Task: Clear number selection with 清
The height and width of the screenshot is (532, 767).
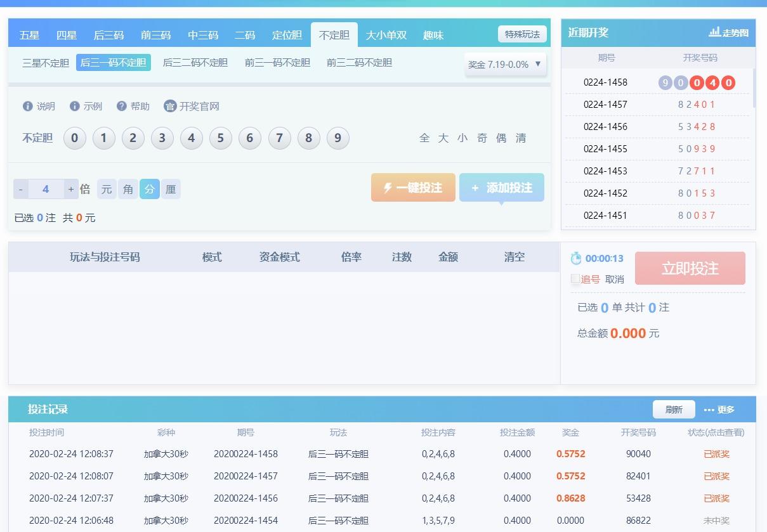Action: pyautogui.click(x=521, y=138)
